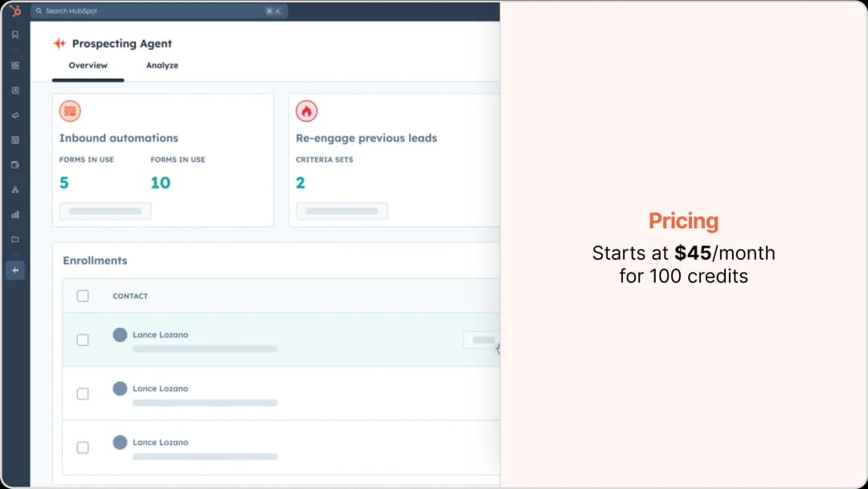Viewport: 868px width, 489px height.
Task: Click the button under Criteria Sets count
Action: pos(342,211)
